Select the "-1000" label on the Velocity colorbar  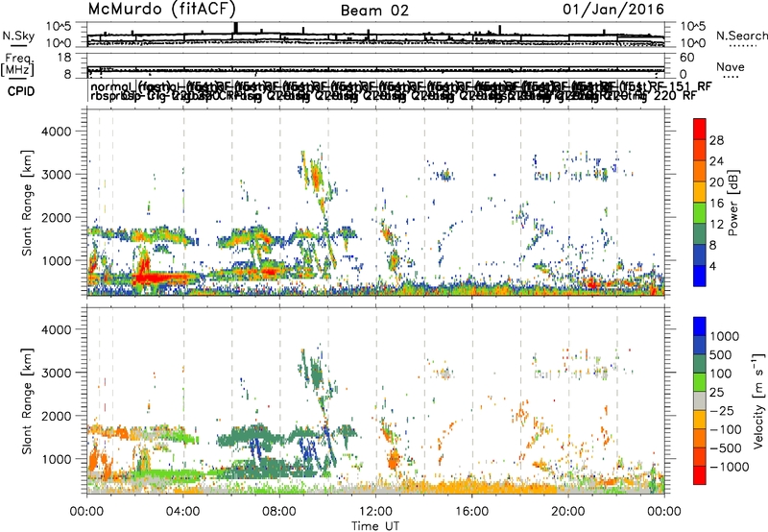pos(729,467)
